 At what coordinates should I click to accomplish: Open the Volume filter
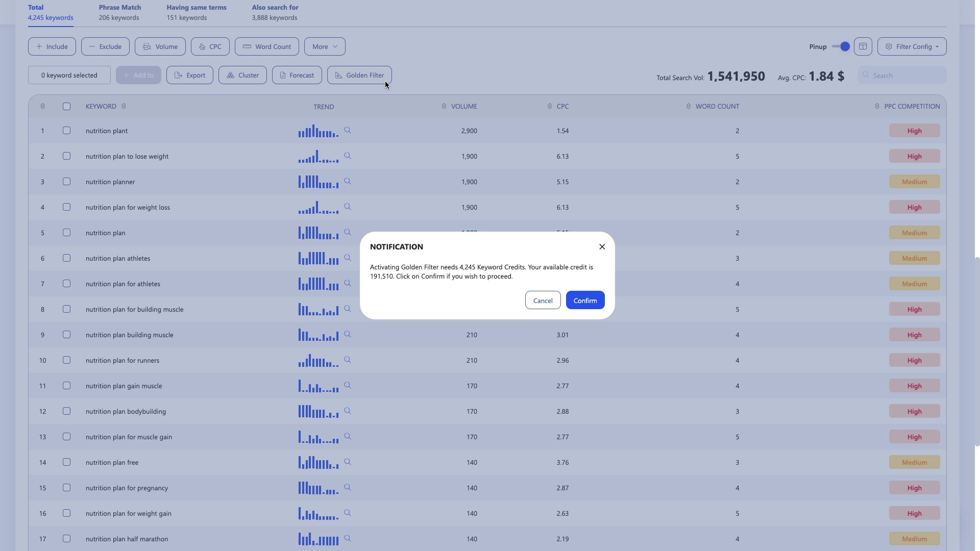click(160, 46)
